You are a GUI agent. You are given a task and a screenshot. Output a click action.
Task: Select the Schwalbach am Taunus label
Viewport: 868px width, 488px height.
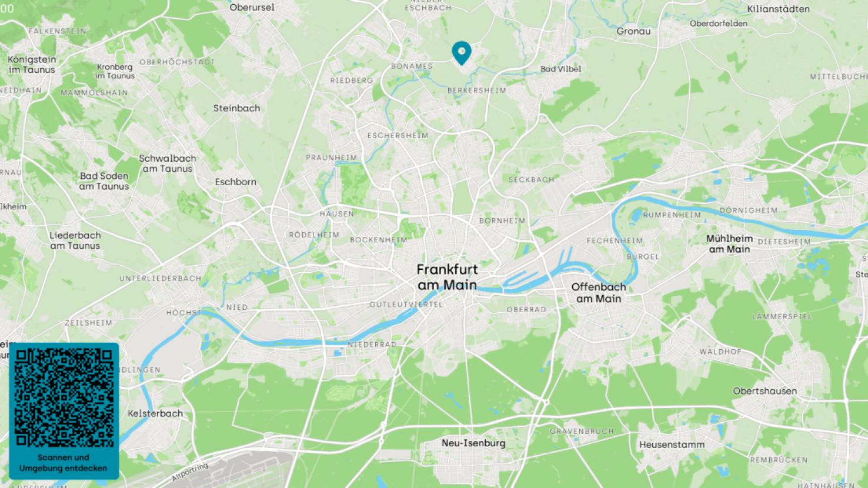point(167,163)
